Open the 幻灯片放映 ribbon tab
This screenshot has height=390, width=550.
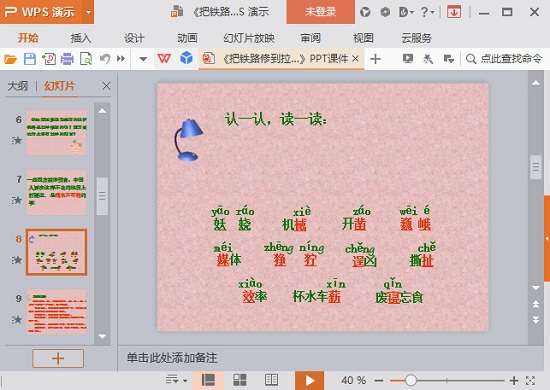249,38
